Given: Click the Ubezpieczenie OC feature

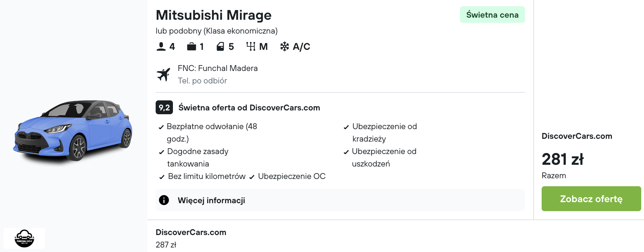Looking at the screenshot, I should click(x=291, y=177).
